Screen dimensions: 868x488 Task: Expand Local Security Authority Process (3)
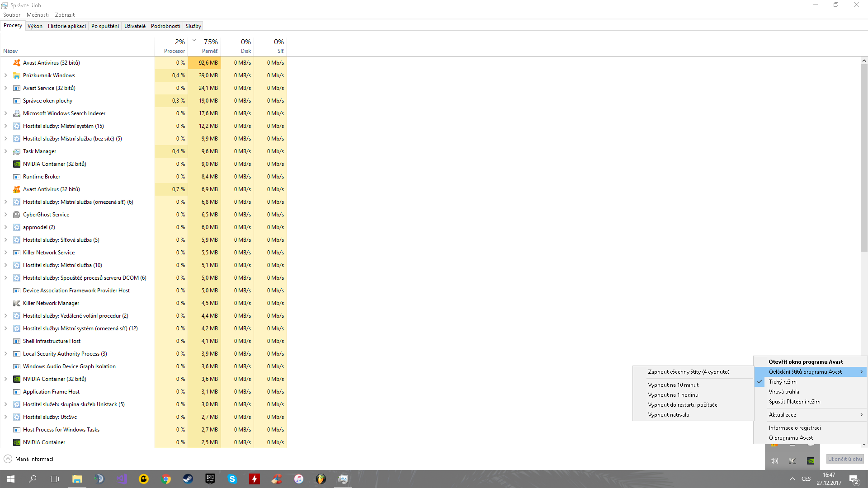tap(6, 354)
